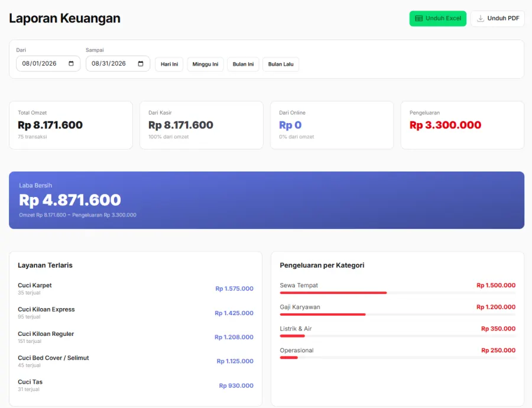Click the Listrik & Air expense progress bar
Screen dimensions: 532x408
398,336
